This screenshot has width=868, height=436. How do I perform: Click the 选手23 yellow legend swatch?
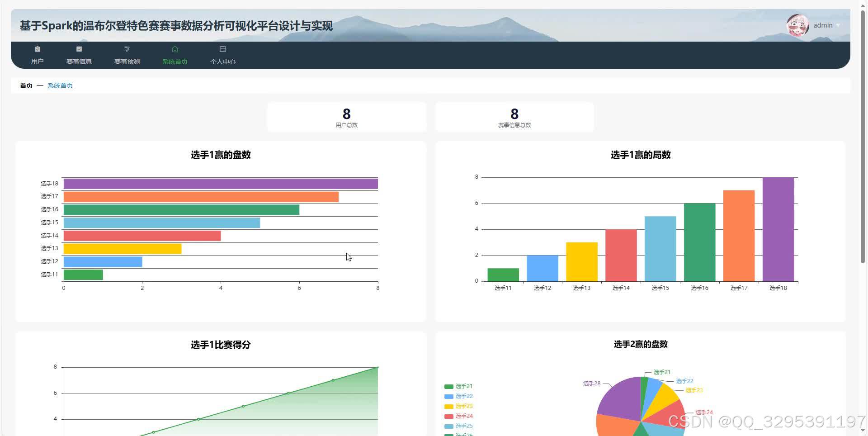449,406
